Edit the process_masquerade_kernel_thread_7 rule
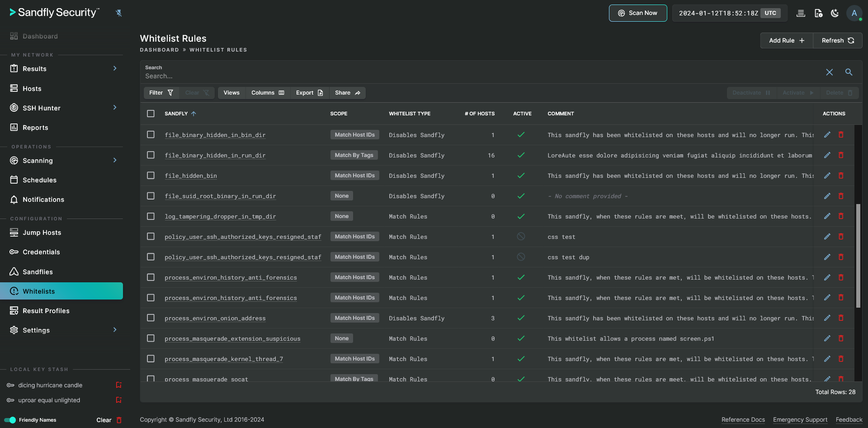This screenshot has width=868, height=428. (827, 359)
